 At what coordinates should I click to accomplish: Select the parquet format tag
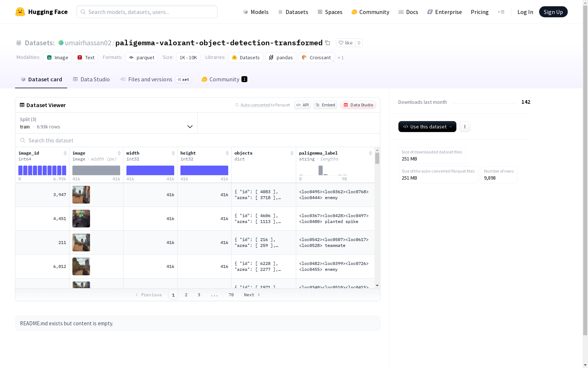coord(141,57)
